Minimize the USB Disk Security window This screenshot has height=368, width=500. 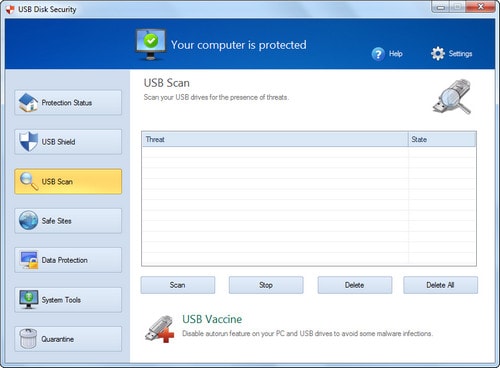(x=441, y=7)
